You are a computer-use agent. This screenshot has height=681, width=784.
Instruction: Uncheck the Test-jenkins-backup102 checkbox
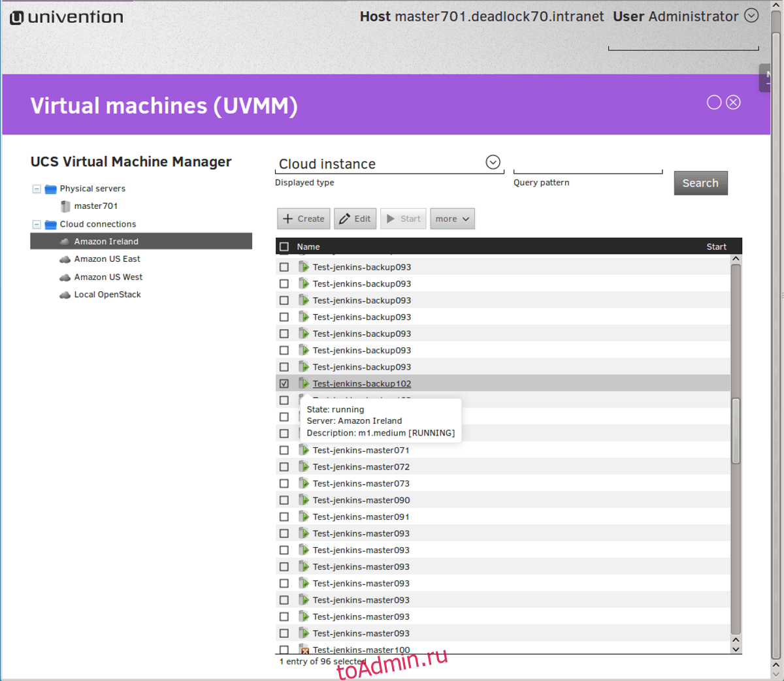[x=284, y=384]
